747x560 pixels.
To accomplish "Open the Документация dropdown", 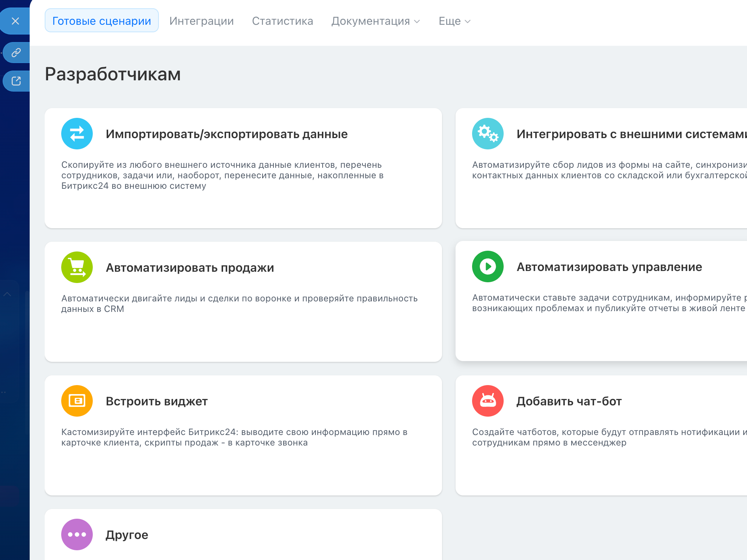I will tap(371, 21).
